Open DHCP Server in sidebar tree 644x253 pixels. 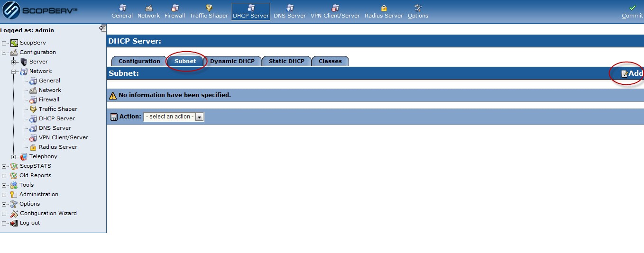pos(57,118)
